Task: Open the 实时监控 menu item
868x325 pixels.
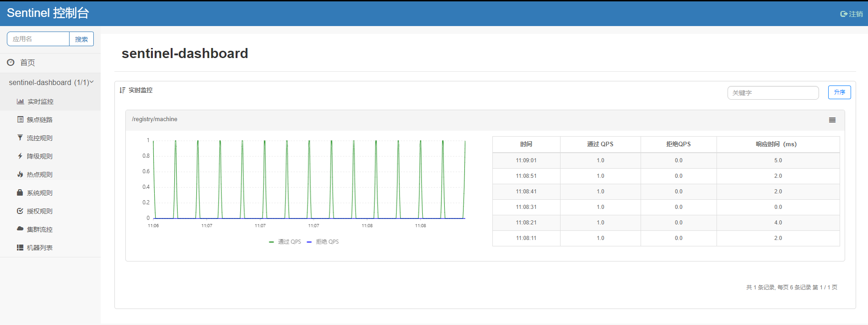Action: point(41,101)
